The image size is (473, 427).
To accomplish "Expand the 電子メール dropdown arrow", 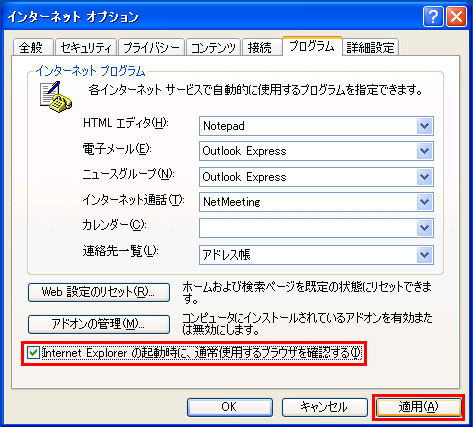I will click(x=424, y=151).
